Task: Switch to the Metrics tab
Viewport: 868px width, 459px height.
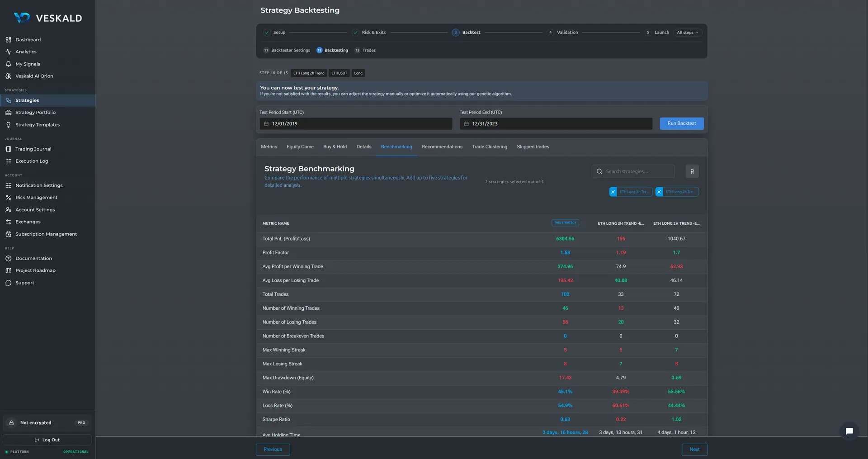Action: [269, 147]
